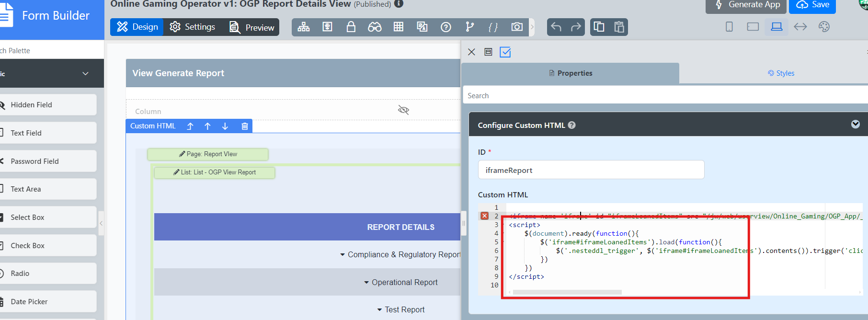Move Custom HTML element up with straight arrow

(207, 126)
